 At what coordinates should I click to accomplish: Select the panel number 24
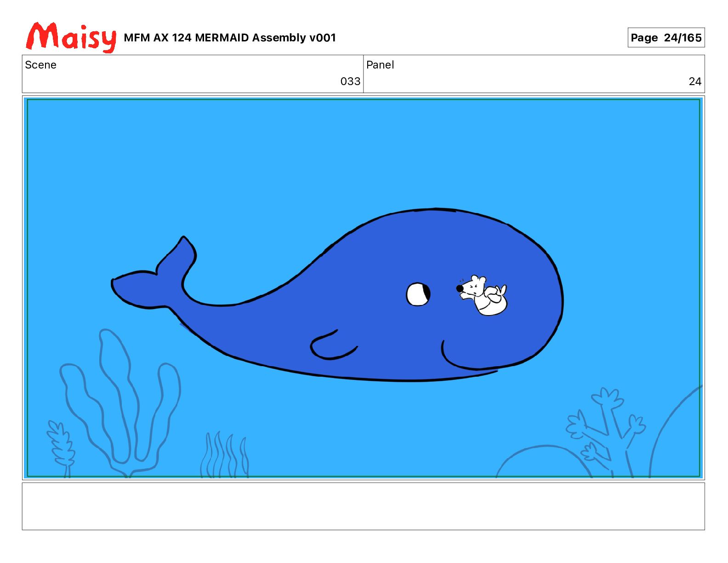(695, 81)
